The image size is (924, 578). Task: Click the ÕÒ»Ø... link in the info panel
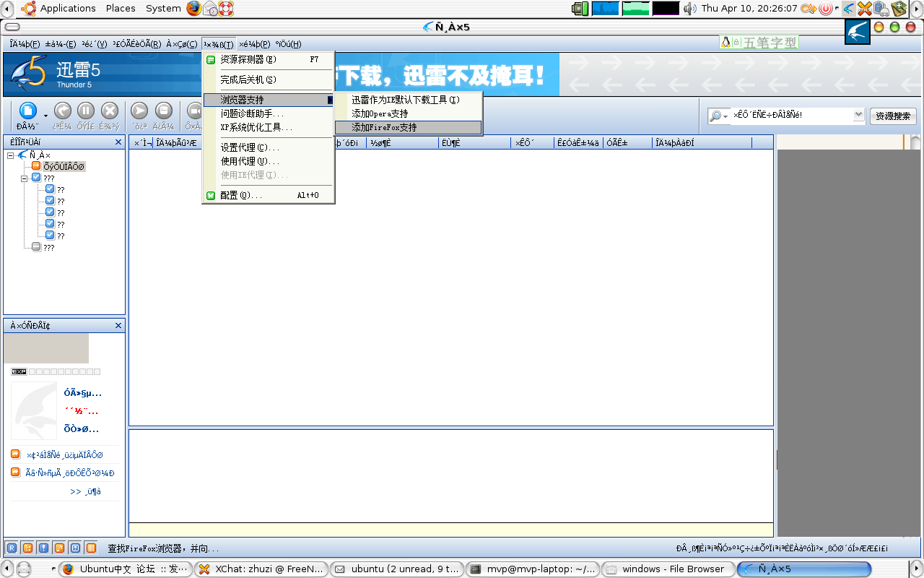pyautogui.click(x=81, y=428)
